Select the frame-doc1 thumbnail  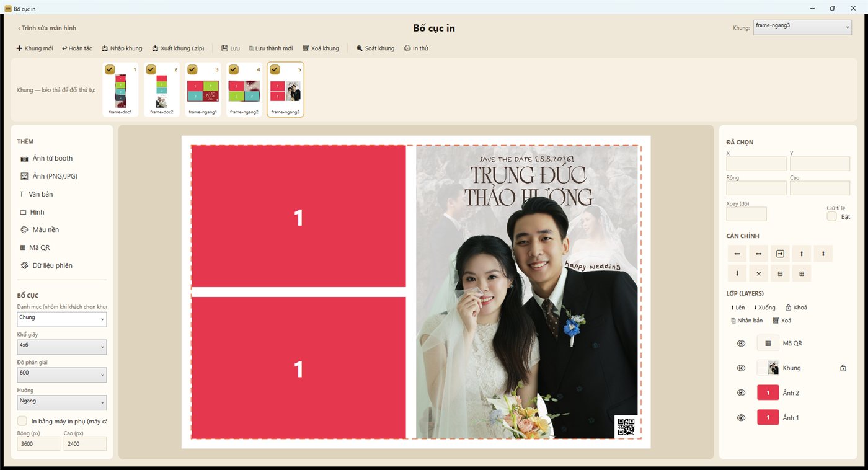[x=120, y=91]
